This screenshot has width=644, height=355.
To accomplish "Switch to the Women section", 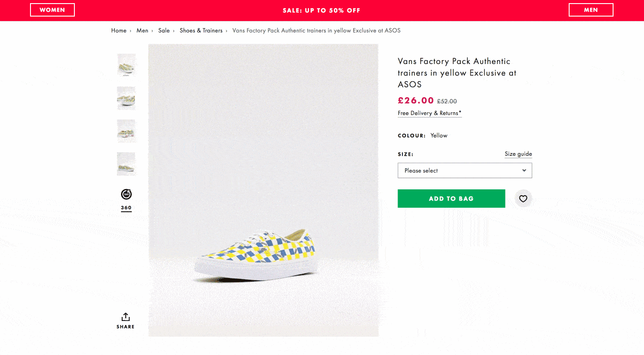I will tap(52, 10).
